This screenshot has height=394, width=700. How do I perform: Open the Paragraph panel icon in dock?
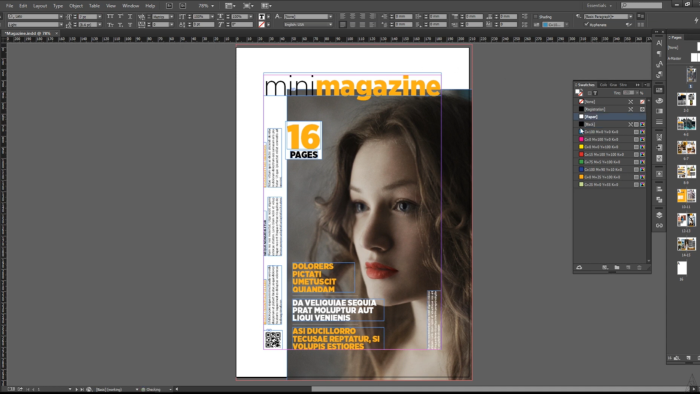tap(659, 54)
